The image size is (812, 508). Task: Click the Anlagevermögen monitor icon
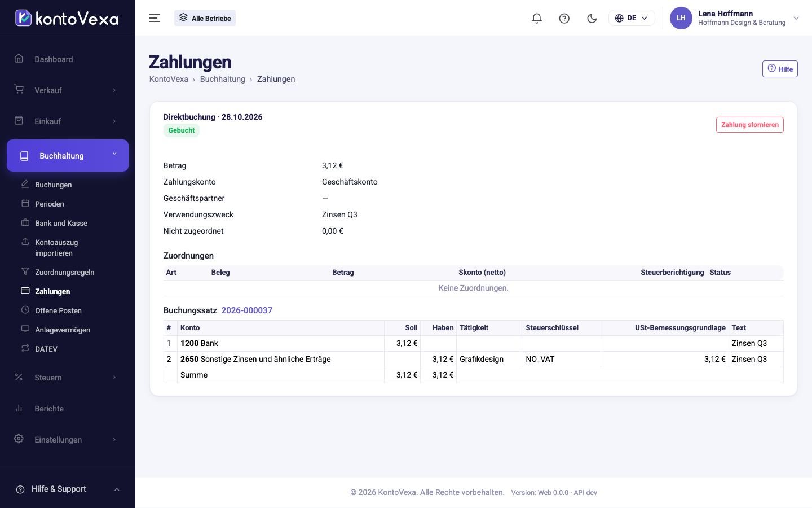click(25, 329)
